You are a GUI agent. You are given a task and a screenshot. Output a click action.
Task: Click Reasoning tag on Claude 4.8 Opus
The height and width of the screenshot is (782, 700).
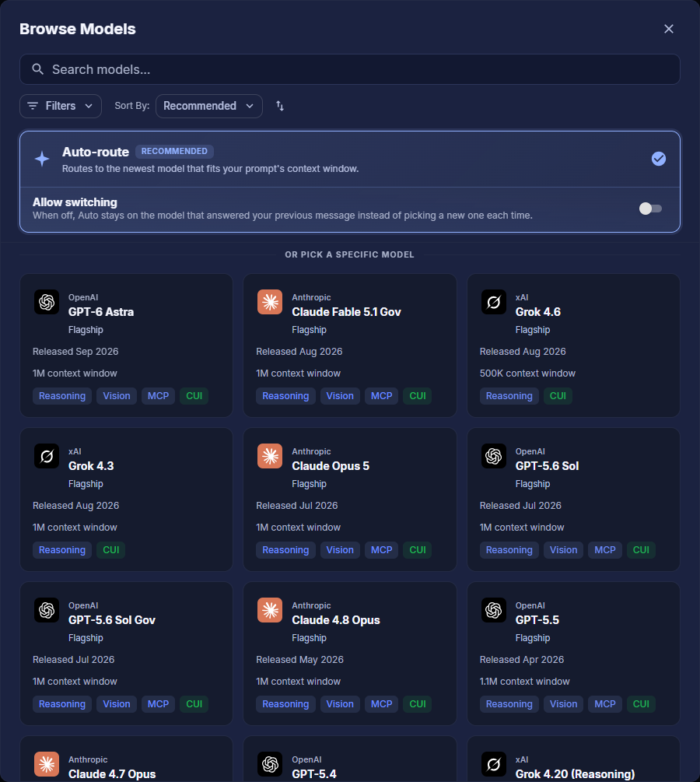[x=285, y=704]
